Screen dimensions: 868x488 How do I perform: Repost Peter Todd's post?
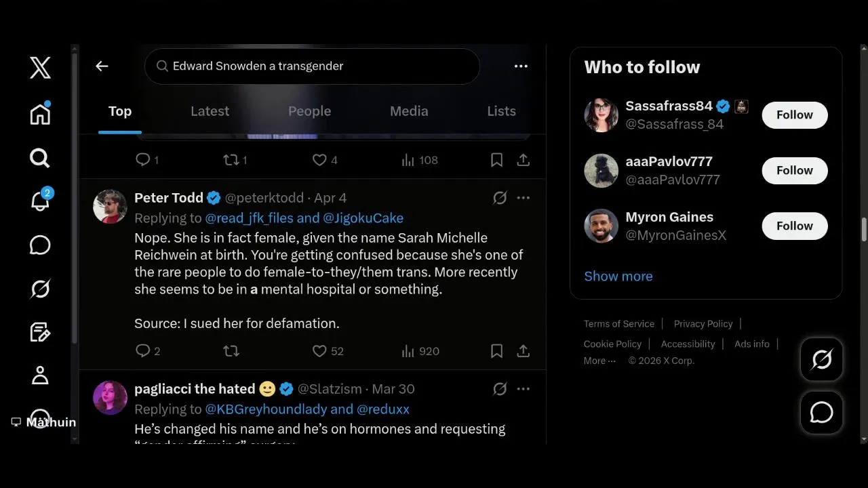point(231,351)
